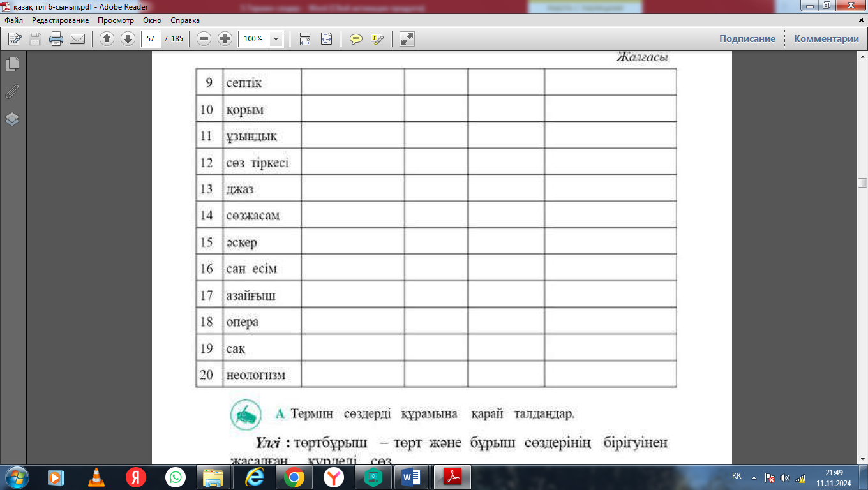Viewport: 868px width, 490px height.
Task: Click the word "неологизм" in row 20
Action: (256, 375)
